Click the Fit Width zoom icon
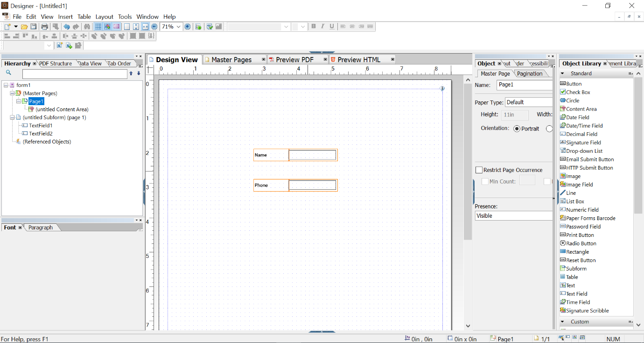Image resolution: width=644 pixels, height=343 pixels. click(145, 27)
